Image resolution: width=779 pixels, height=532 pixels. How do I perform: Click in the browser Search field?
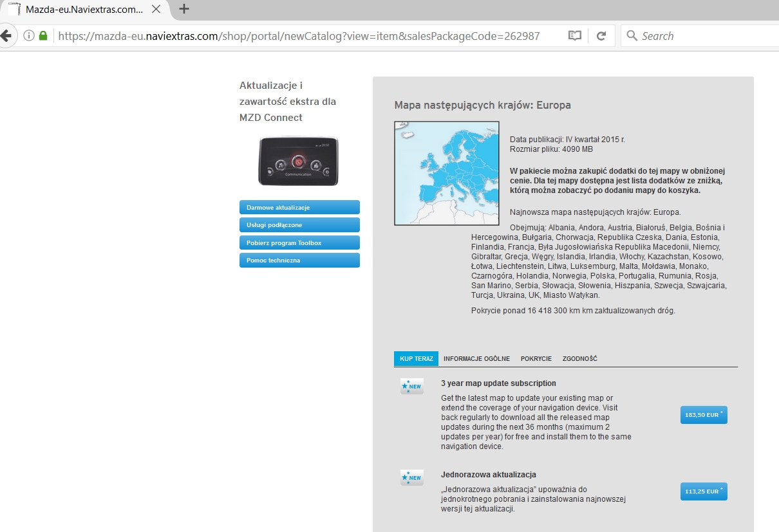[702, 36]
